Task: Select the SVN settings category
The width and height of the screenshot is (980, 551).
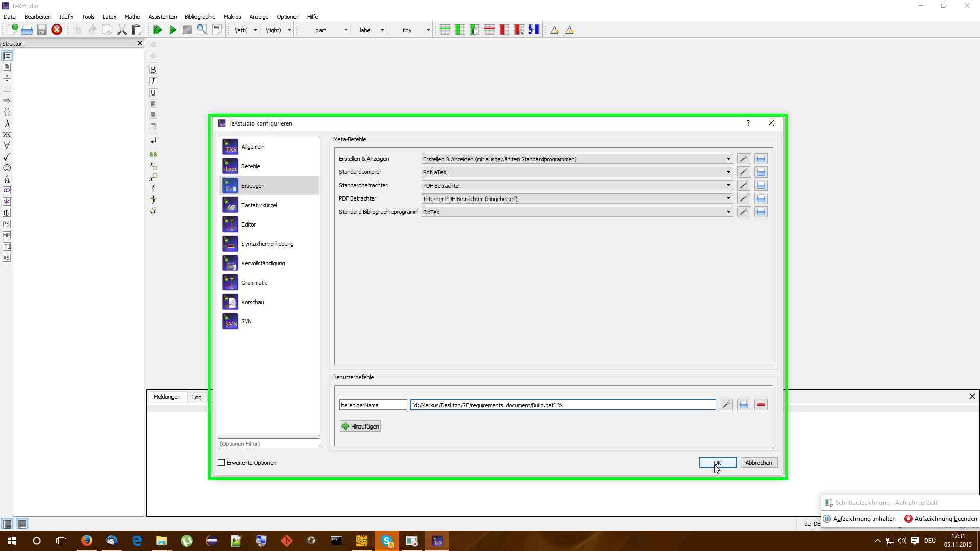Action: point(269,321)
